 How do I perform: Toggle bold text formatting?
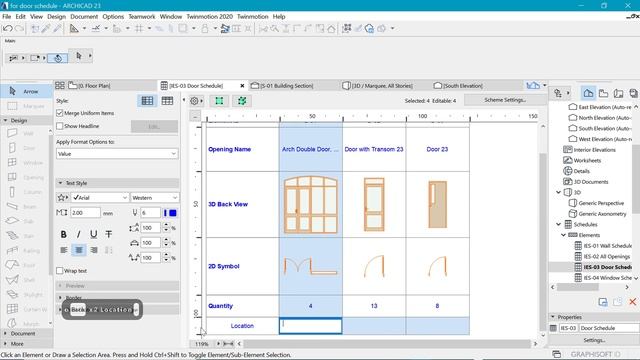point(63,234)
